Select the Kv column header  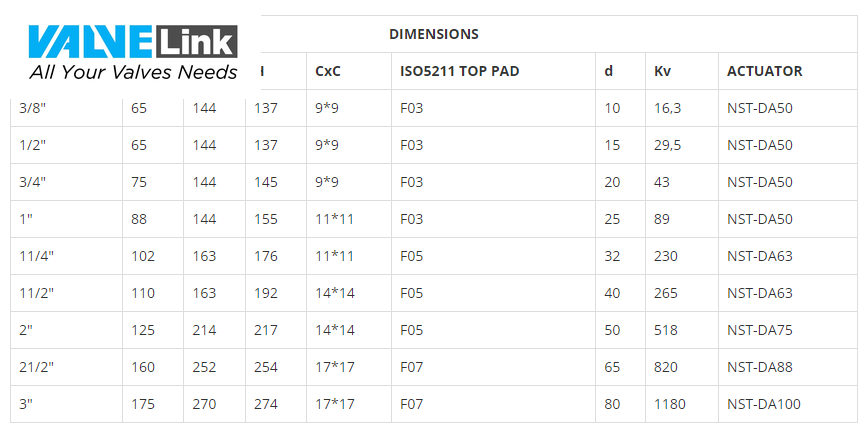[x=662, y=71]
